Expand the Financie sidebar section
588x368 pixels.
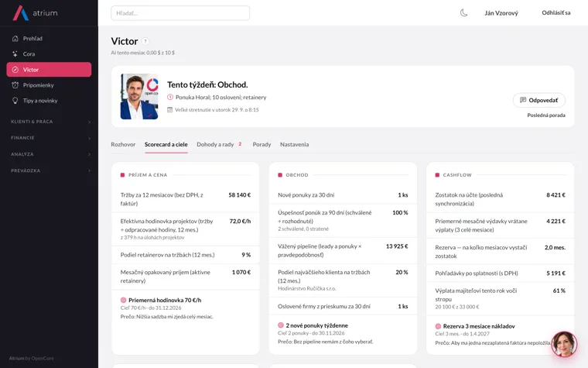(49, 138)
